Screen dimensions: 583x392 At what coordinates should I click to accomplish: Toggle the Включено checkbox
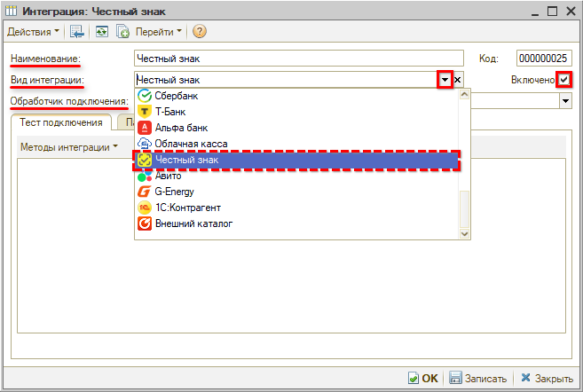(563, 80)
